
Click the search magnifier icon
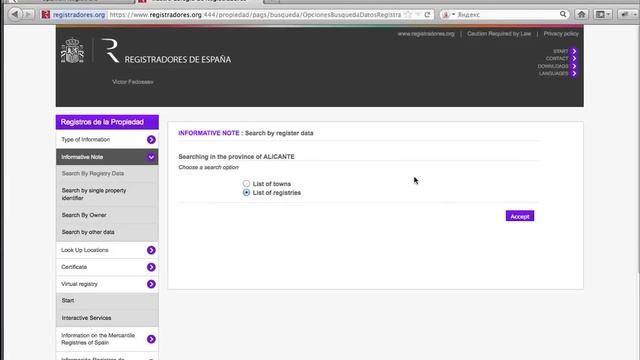coord(563,14)
